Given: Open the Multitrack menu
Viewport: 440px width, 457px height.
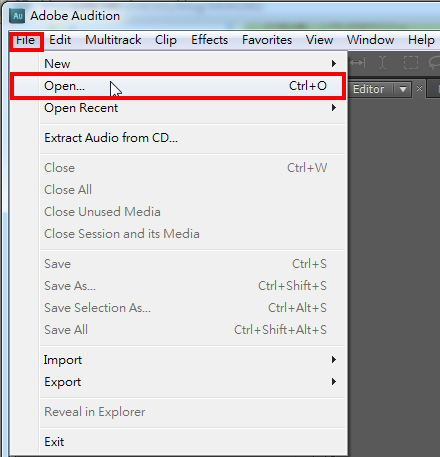Looking at the screenshot, I should click(113, 40).
